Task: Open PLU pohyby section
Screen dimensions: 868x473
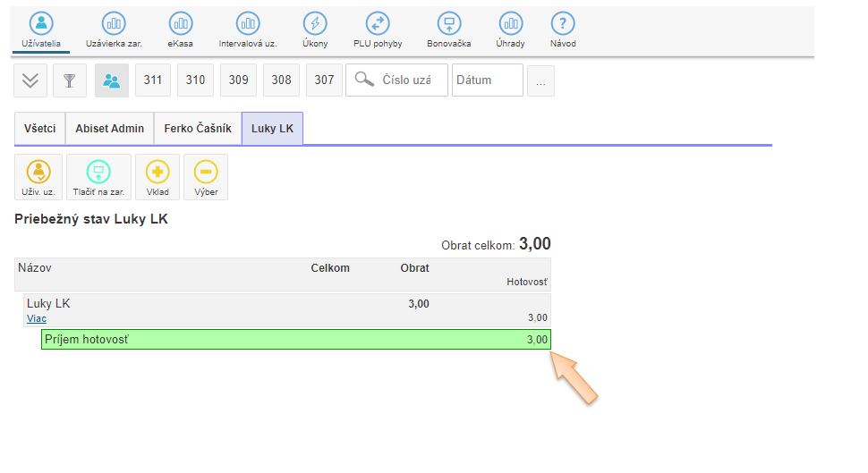Action: pos(378,24)
